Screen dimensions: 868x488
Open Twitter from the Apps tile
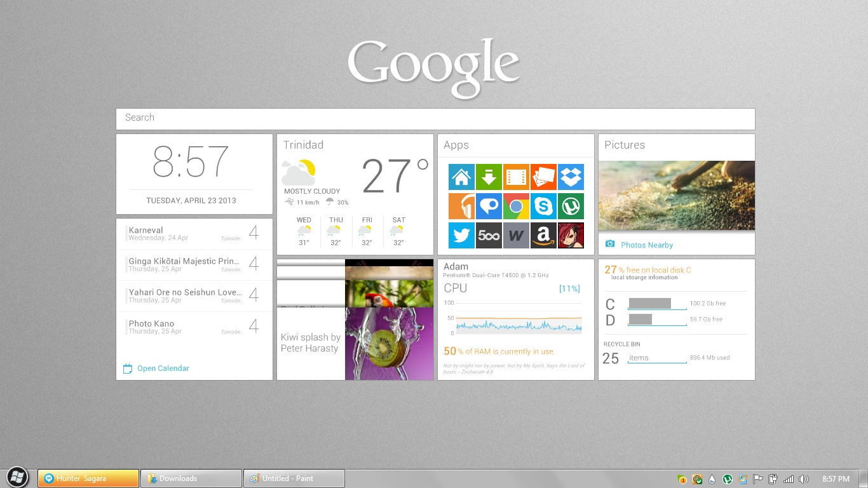[x=461, y=235]
